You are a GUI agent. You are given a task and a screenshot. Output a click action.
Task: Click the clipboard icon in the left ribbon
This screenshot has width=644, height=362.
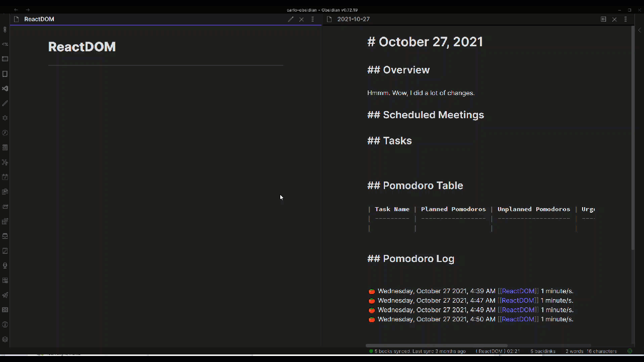[5, 192]
